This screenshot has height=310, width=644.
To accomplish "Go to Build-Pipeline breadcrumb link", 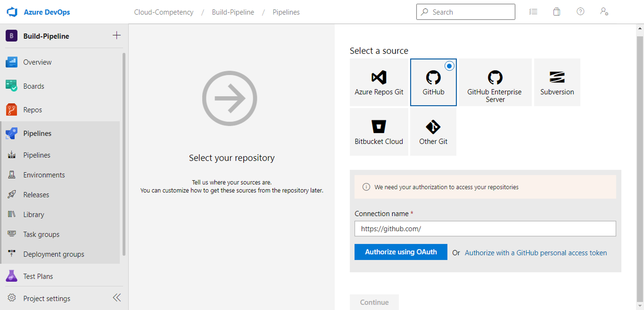I will tap(233, 12).
